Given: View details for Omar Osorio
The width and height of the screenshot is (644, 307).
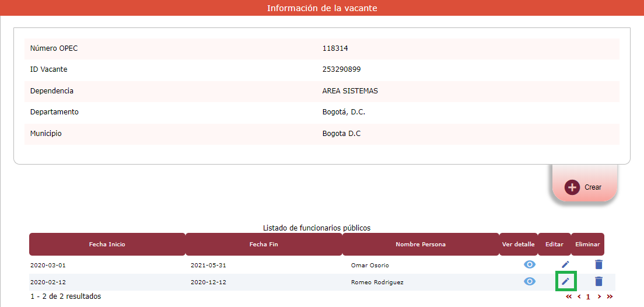Looking at the screenshot, I should coord(530,264).
